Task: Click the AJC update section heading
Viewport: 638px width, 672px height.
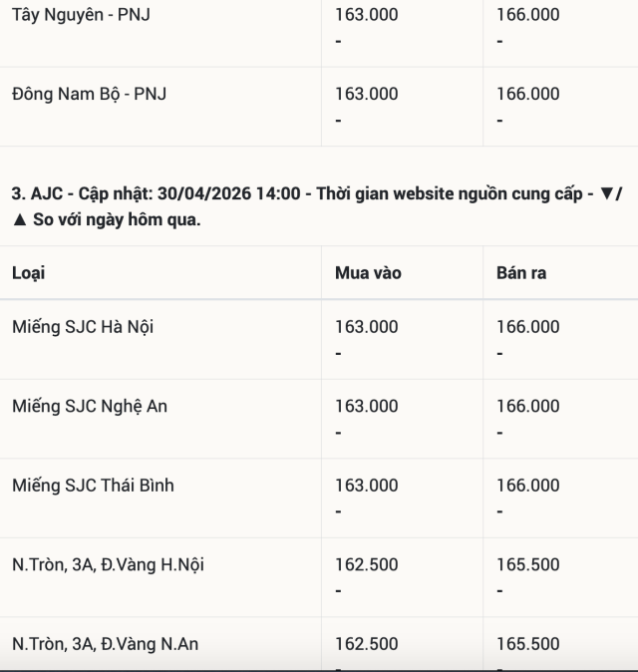Action: click(x=317, y=206)
